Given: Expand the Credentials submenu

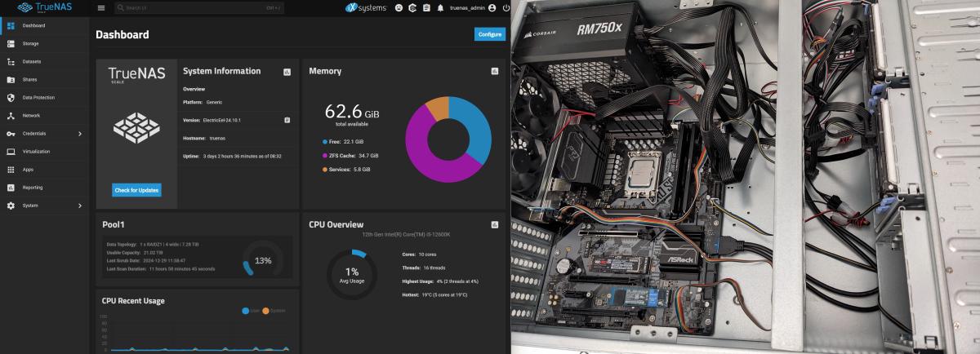Looking at the screenshot, I should click(79, 133).
